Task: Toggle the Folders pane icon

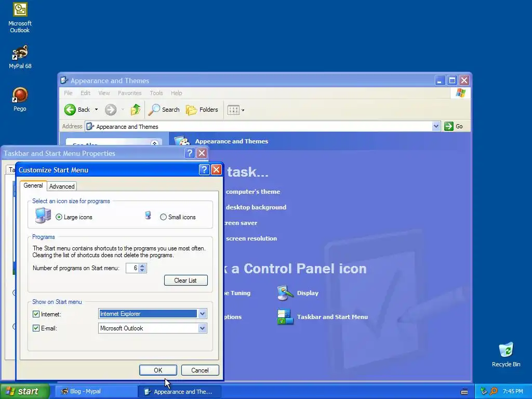Action: tap(191, 110)
